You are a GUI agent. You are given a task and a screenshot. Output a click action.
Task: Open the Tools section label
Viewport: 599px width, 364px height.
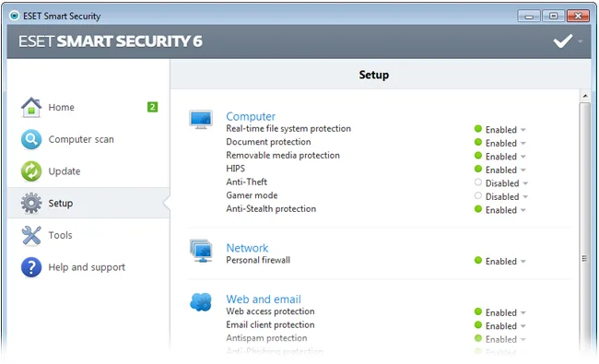click(60, 235)
